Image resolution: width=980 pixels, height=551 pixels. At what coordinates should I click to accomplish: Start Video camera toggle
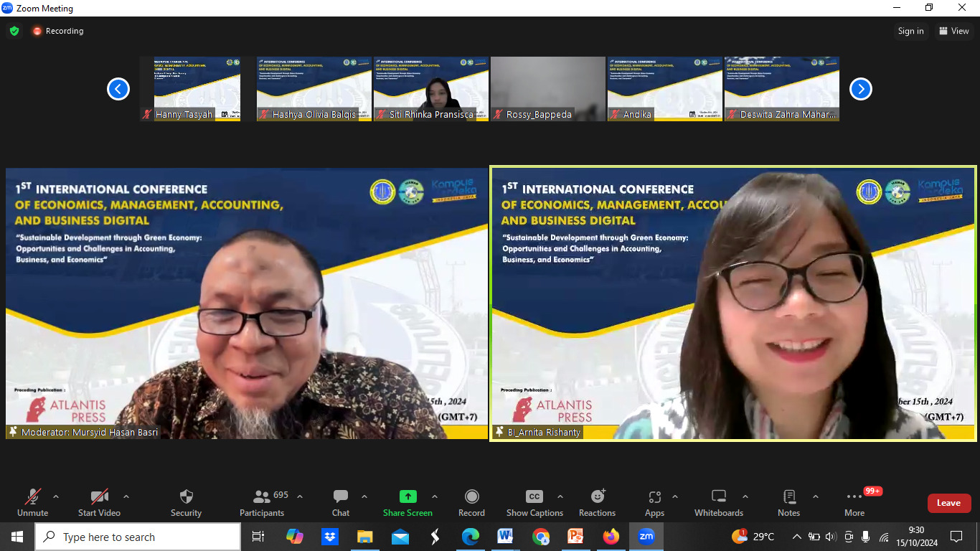coord(99,497)
